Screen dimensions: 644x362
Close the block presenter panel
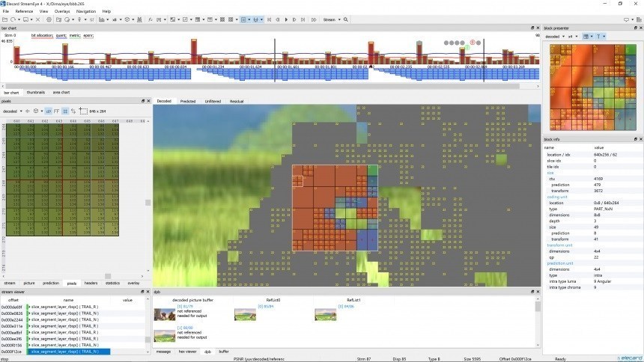point(640,28)
